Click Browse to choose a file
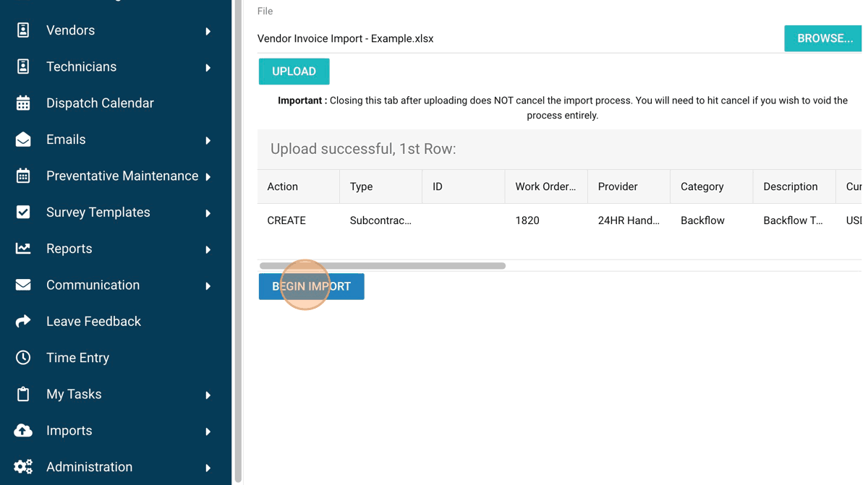 click(824, 38)
